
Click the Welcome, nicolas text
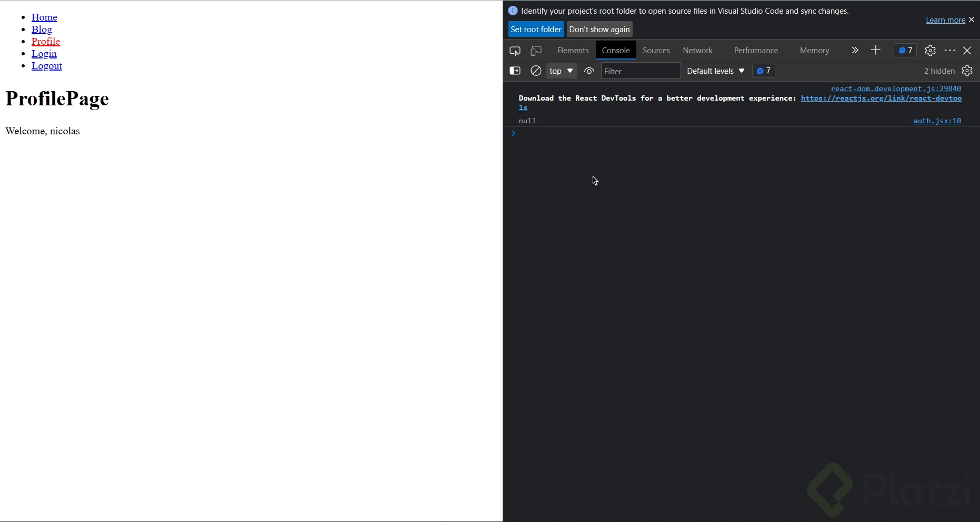click(x=43, y=131)
